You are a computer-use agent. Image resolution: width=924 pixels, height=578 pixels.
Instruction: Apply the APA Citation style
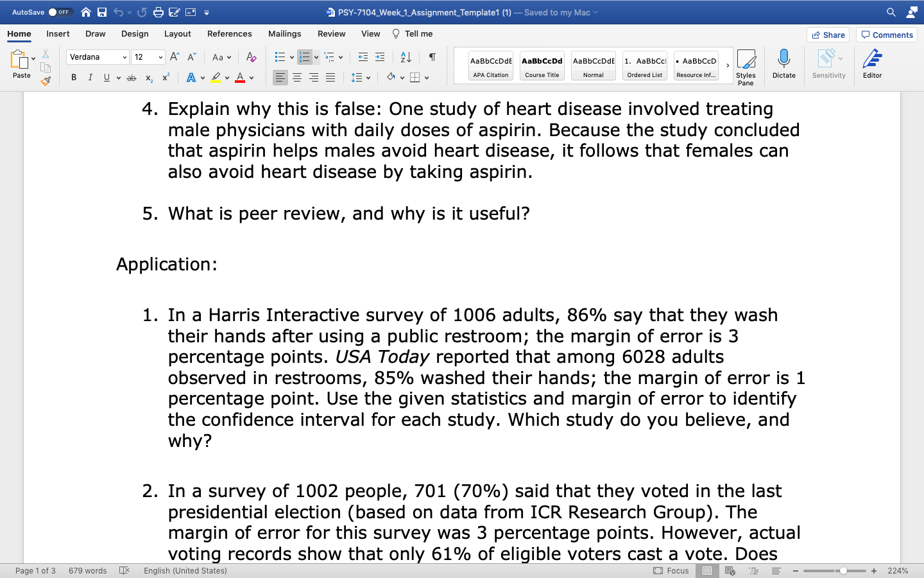click(x=490, y=65)
